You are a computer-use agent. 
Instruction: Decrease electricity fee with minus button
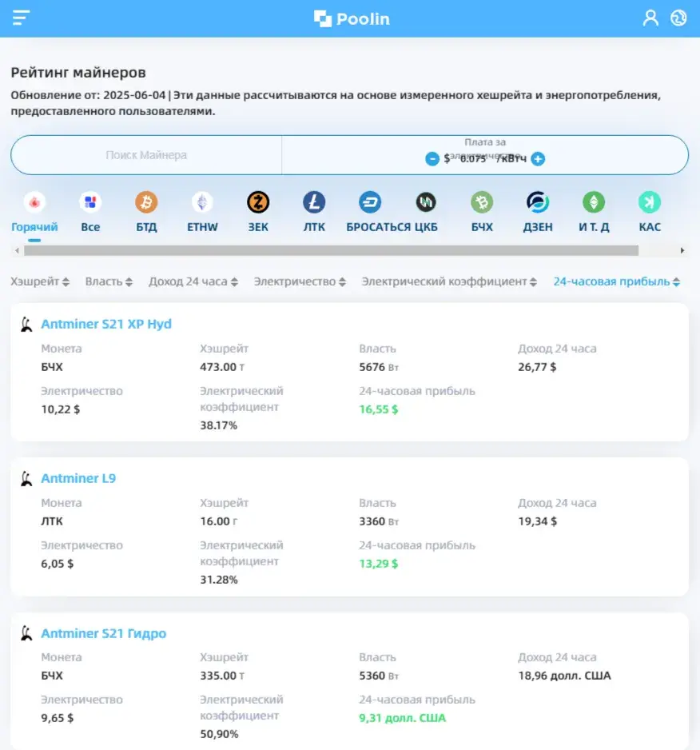click(432, 159)
